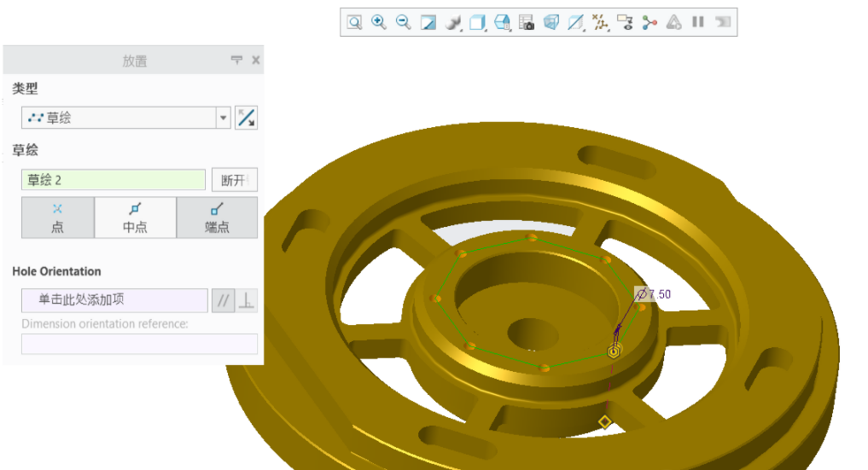Select the perpendicular orientation button

(x=247, y=300)
